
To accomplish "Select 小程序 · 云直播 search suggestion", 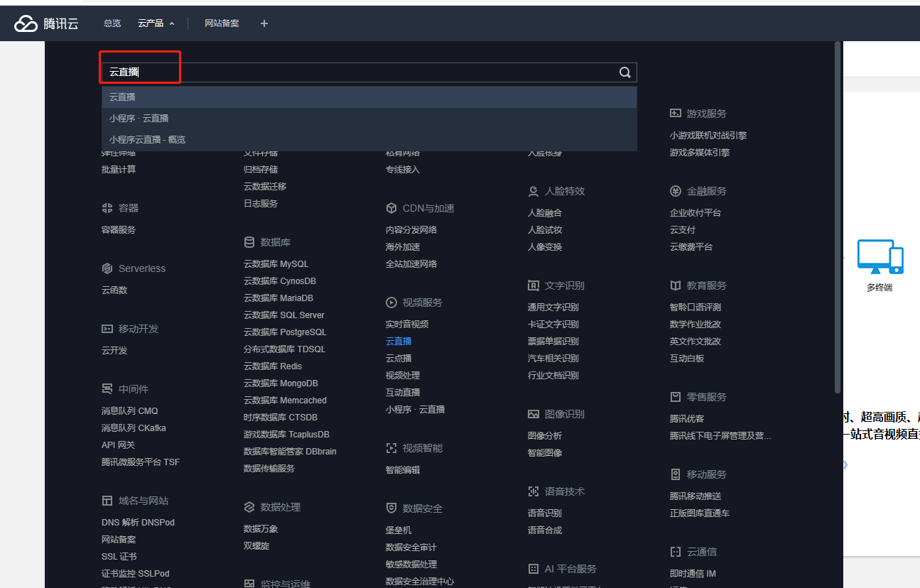I will (369, 119).
